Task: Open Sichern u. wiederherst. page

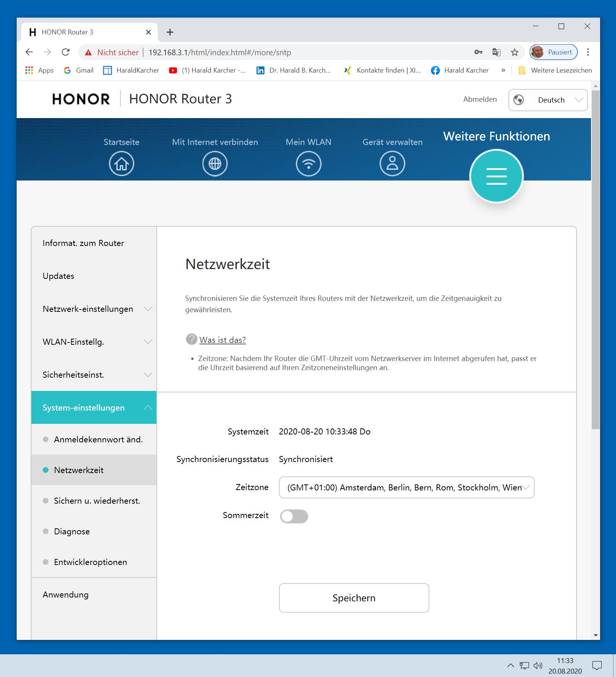Action: pos(94,501)
